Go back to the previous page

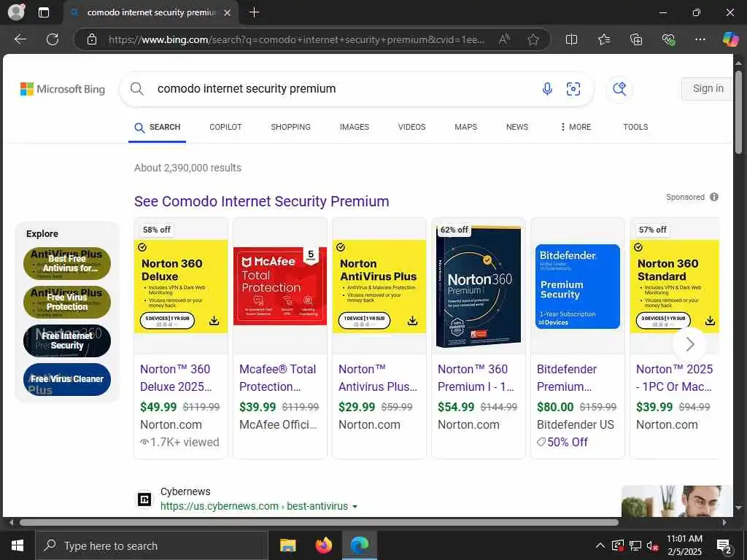(20, 39)
